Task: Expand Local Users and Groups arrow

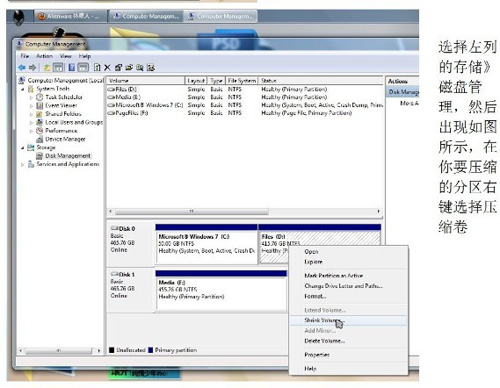Action: click(31, 122)
